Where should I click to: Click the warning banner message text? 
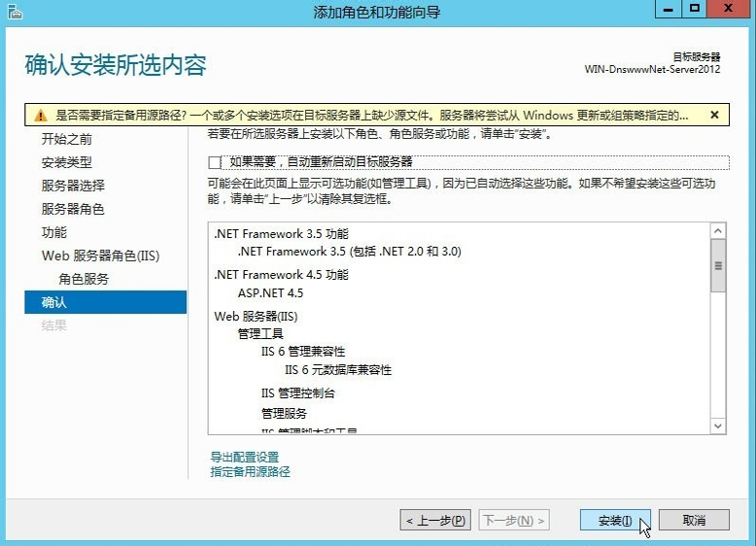pos(372,116)
